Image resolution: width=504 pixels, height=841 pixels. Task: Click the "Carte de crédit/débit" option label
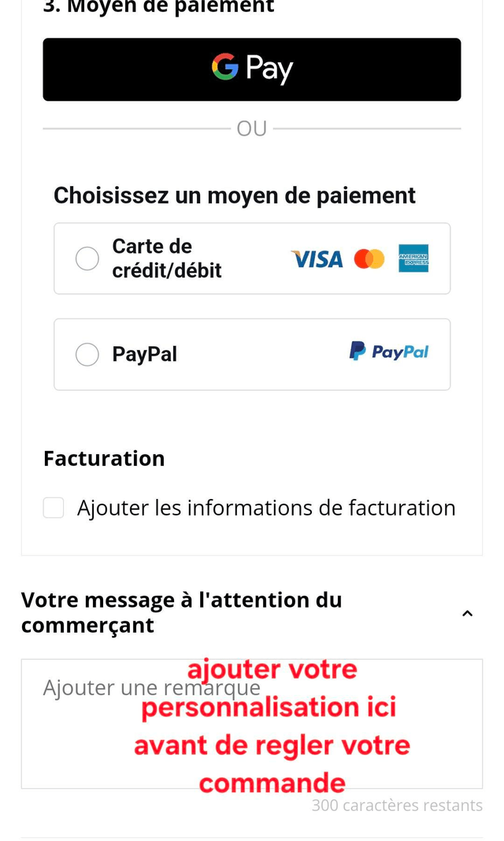point(166,259)
